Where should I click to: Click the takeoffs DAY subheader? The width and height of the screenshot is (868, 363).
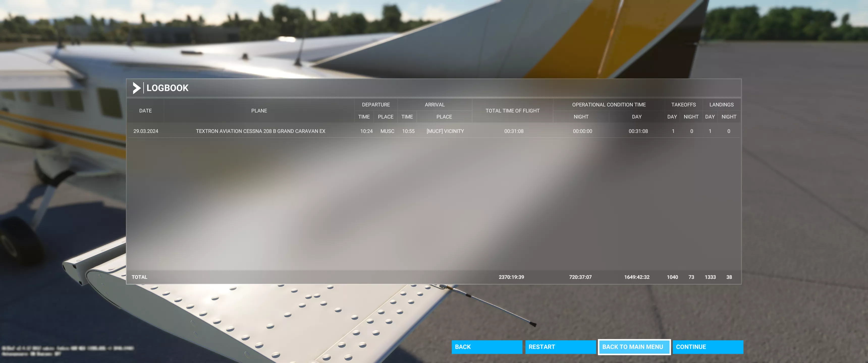[672, 117]
